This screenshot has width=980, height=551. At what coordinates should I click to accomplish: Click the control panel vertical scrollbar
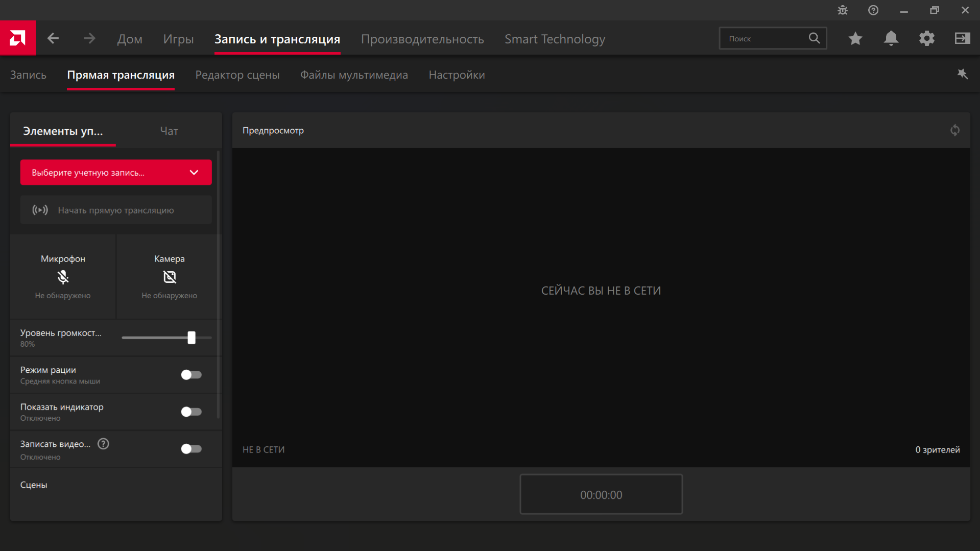click(x=219, y=284)
